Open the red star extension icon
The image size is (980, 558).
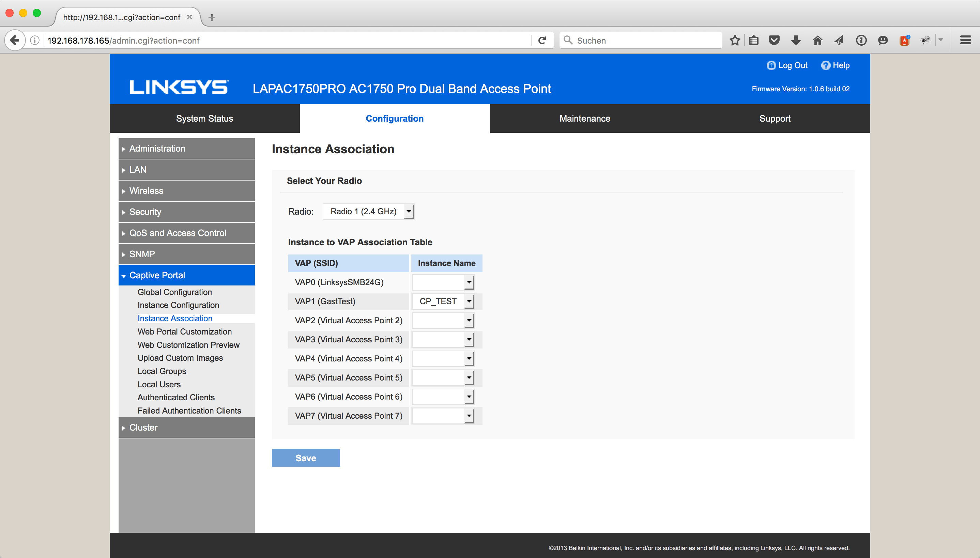[x=904, y=40]
